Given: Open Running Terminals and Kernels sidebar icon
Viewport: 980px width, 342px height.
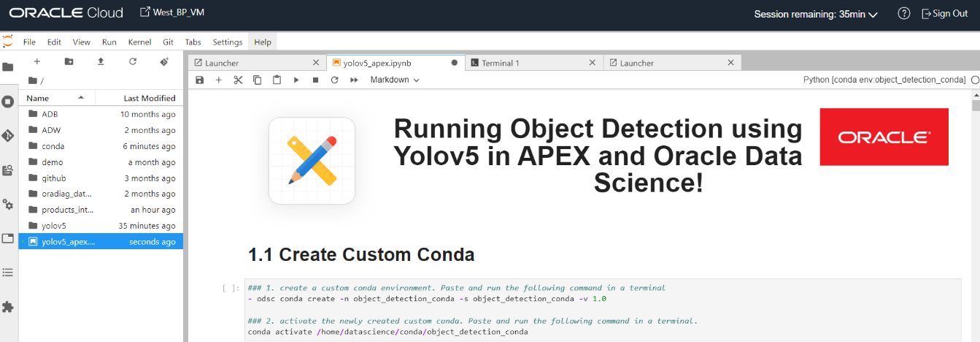Looking at the screenshot, I should click(8, 102).
